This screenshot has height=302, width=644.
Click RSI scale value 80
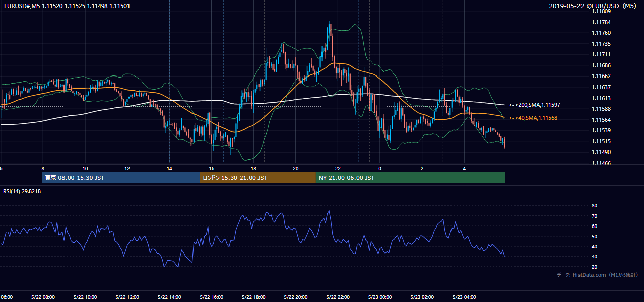(594, 206)
